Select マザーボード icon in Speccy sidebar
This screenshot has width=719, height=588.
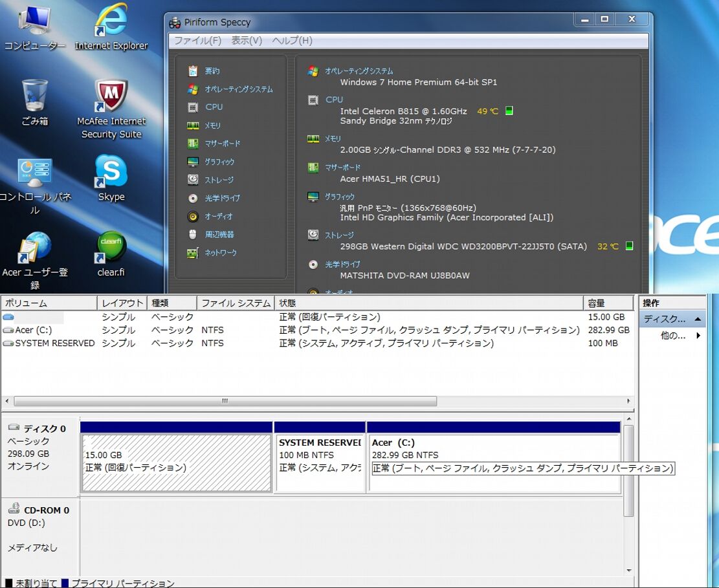(193, 144)
